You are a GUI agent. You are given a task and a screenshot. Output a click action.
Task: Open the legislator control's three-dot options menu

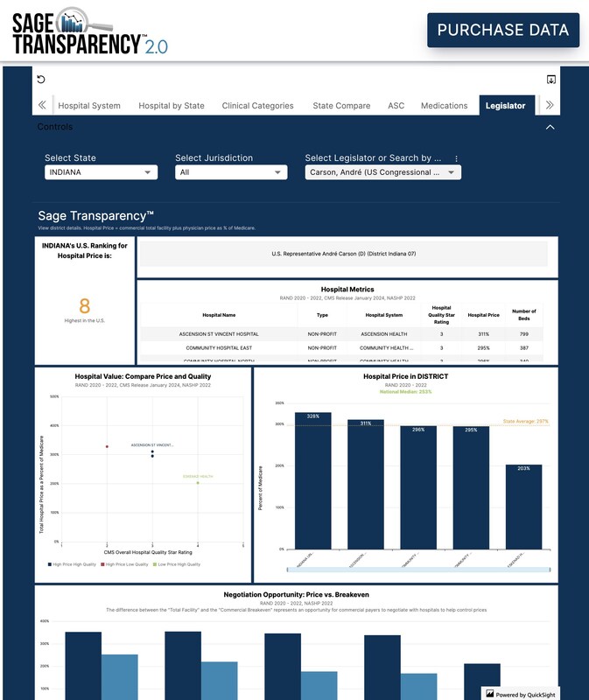(x=456, y=158)
